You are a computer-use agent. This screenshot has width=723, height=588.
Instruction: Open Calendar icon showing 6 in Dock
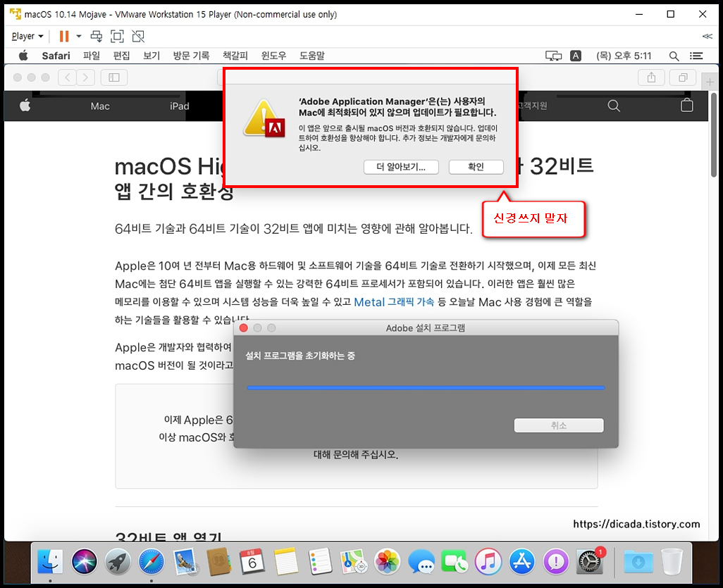pyautogui.click(x=252, y=561)
